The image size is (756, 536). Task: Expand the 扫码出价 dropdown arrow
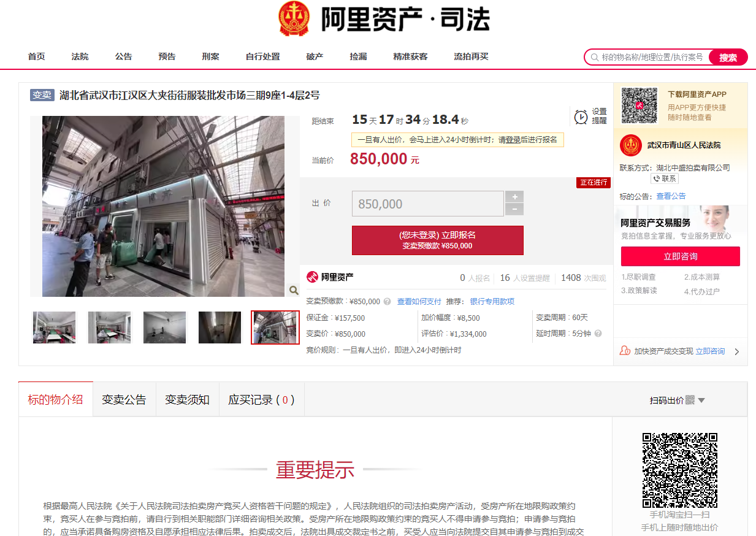tap(701, 400)
